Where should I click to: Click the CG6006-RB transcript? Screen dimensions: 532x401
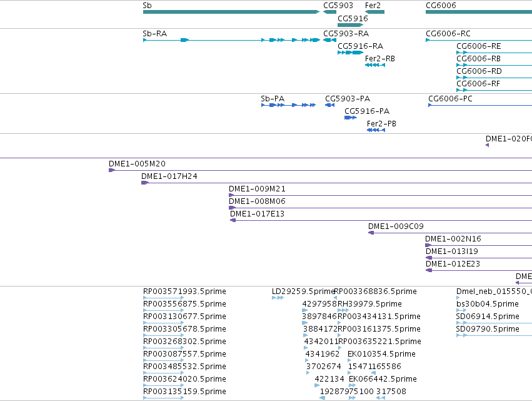click(494, 65)
